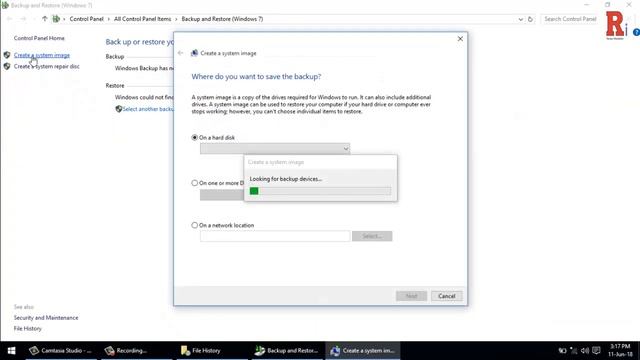Go to Control Panel Home
The image size is (640, 360).
point(39,38)
